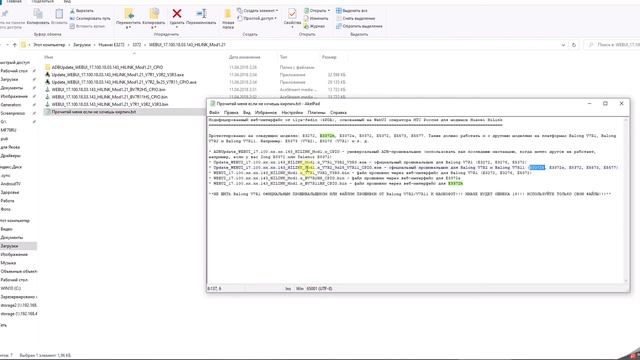Click the Up arrow navigation button
The width and height of the screenshot is (640, 360).
pos(15,45)
